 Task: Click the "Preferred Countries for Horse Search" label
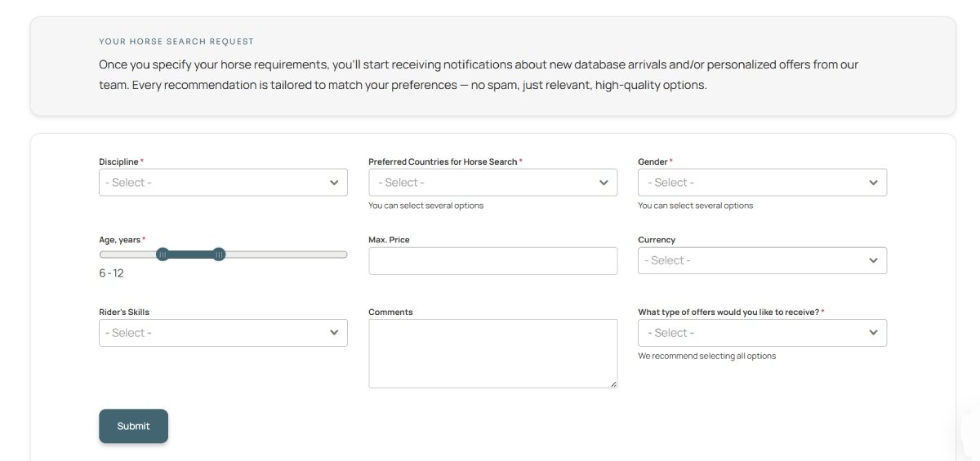click(x=442, y=162)
